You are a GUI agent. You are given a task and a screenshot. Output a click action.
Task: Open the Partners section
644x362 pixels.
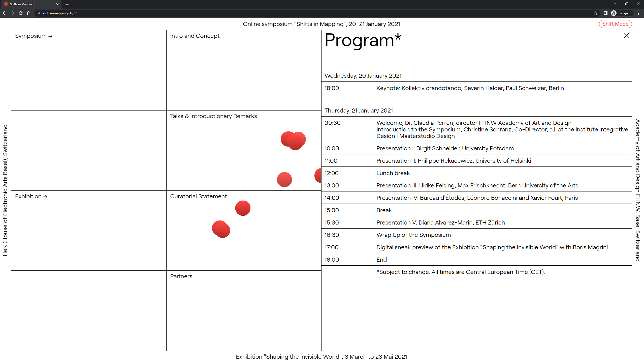pos(181,276)
